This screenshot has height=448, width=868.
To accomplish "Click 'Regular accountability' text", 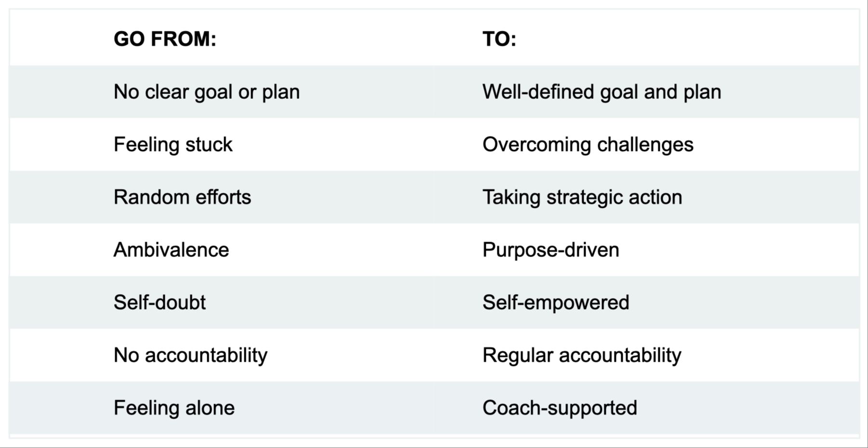I will (x=582, y=355).
